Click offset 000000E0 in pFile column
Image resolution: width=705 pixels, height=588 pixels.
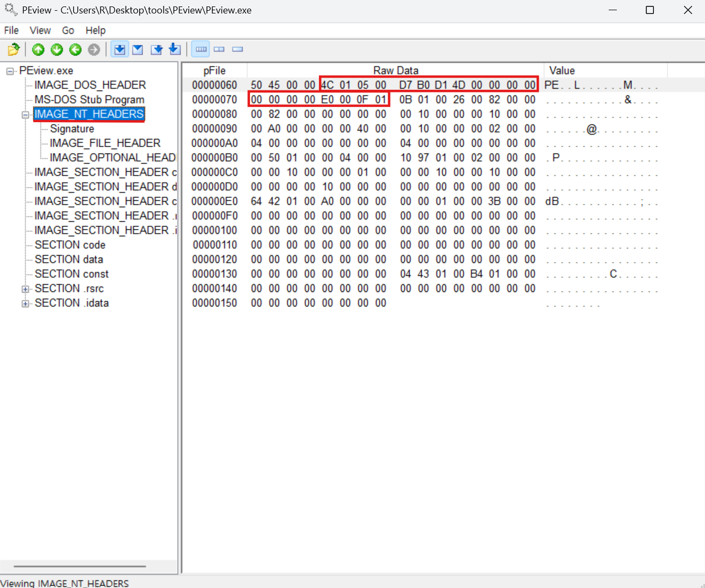(x=215, y=201)
